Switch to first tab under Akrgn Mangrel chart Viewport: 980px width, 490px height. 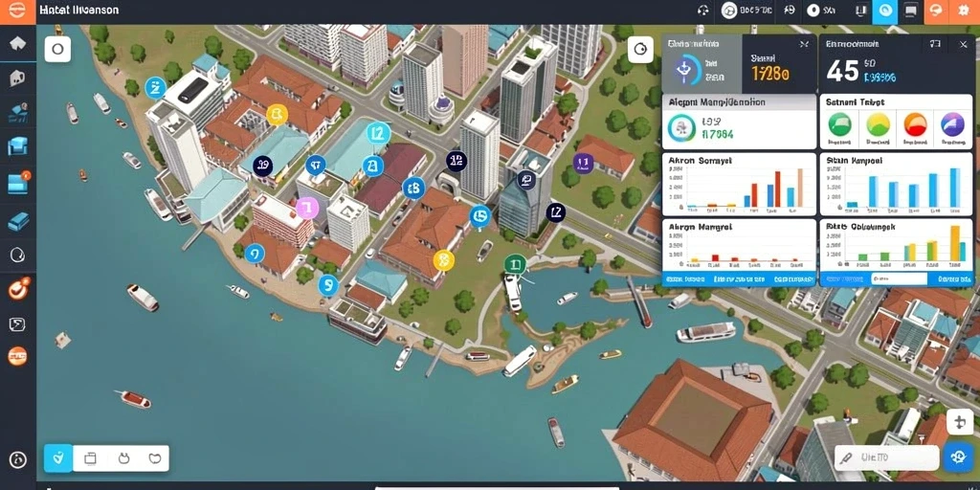point(685,279)
